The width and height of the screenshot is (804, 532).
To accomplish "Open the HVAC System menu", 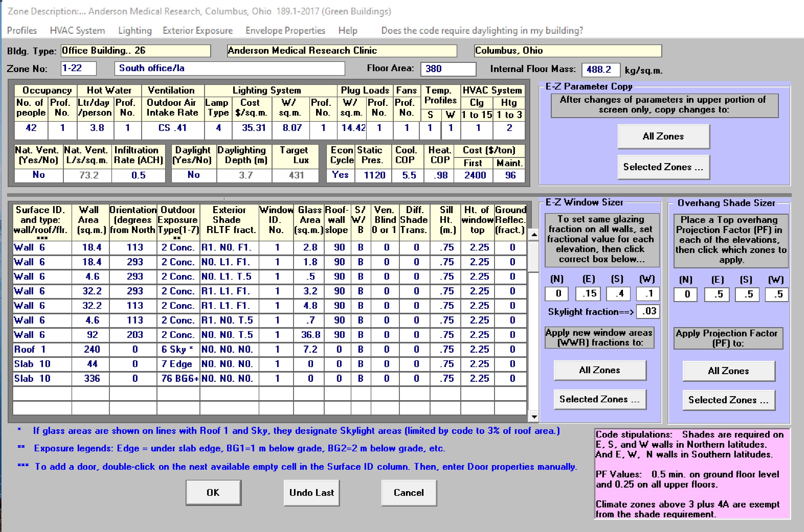I will pyautogui.click(x=77, y=31).
